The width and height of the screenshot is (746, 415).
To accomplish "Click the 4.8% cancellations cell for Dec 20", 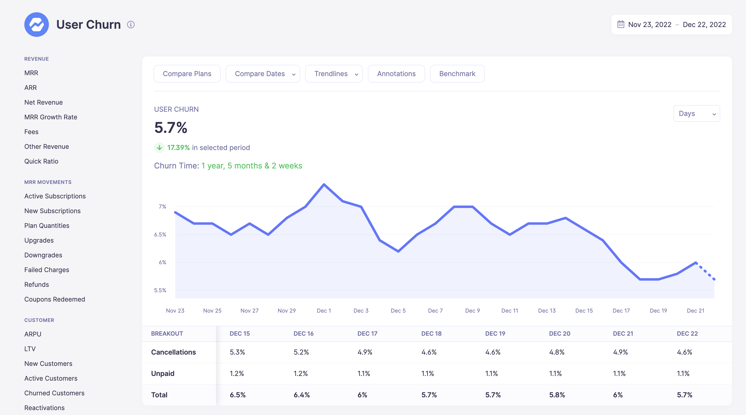I will point(557,352).
